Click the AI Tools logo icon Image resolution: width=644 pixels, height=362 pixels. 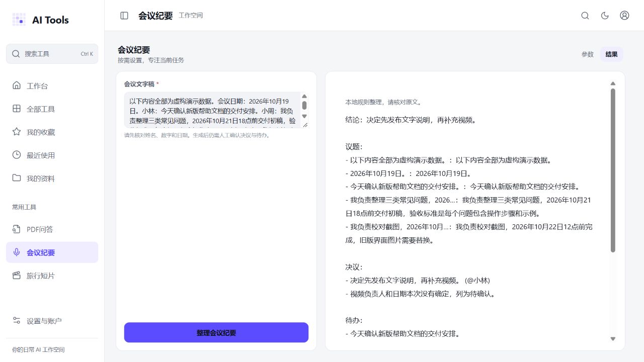(19, 20)
